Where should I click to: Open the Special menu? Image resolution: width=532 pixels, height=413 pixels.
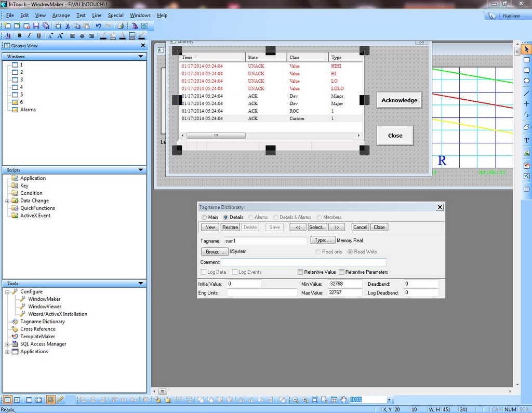point(115,16)
